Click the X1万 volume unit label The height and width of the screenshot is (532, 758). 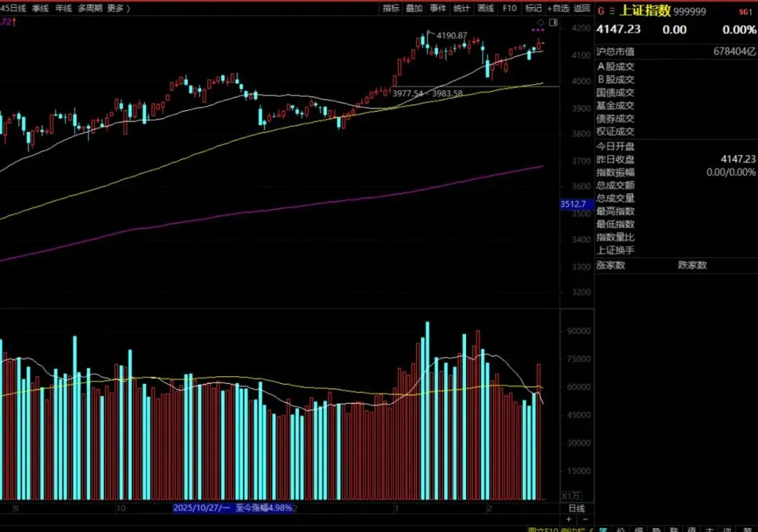pos(571,496)
